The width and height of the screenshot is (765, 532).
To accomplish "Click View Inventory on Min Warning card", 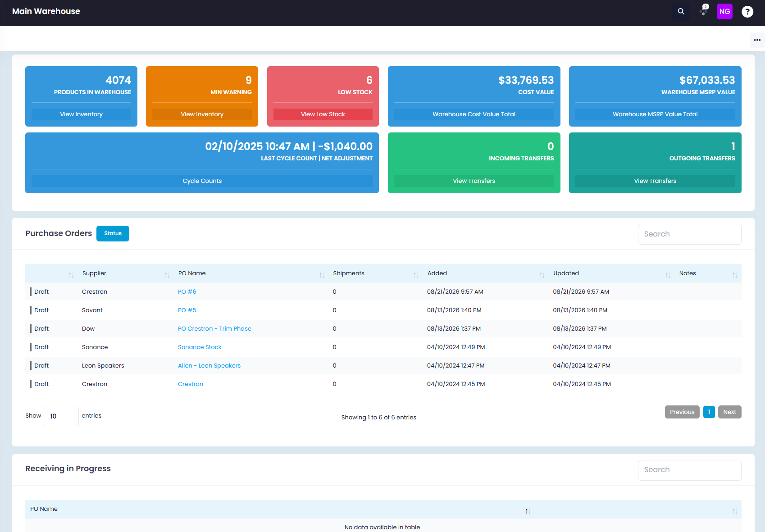I will tap(202, 114).
